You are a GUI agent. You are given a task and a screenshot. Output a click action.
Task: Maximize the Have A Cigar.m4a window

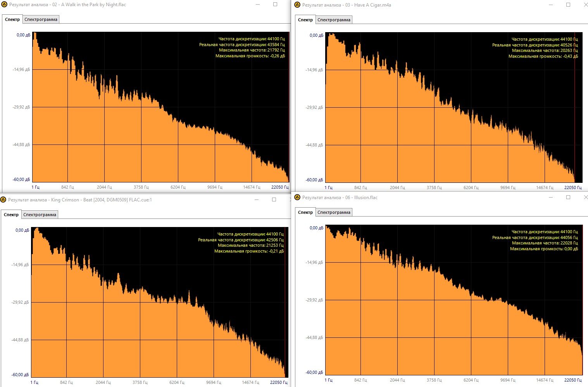tap(568, 5)
